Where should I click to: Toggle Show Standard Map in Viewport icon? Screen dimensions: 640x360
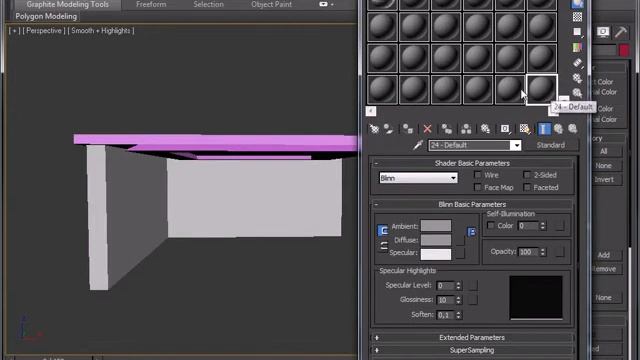point(524,129)
